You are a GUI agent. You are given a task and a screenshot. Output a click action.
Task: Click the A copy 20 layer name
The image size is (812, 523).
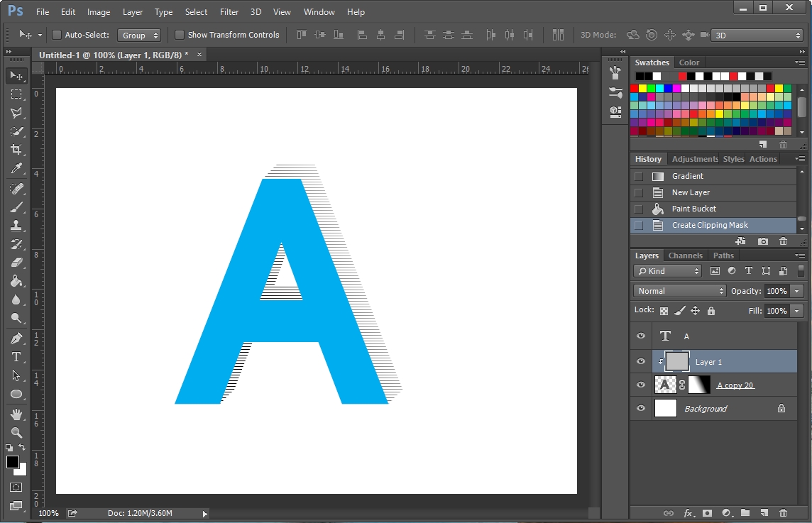tap(735, 385)
